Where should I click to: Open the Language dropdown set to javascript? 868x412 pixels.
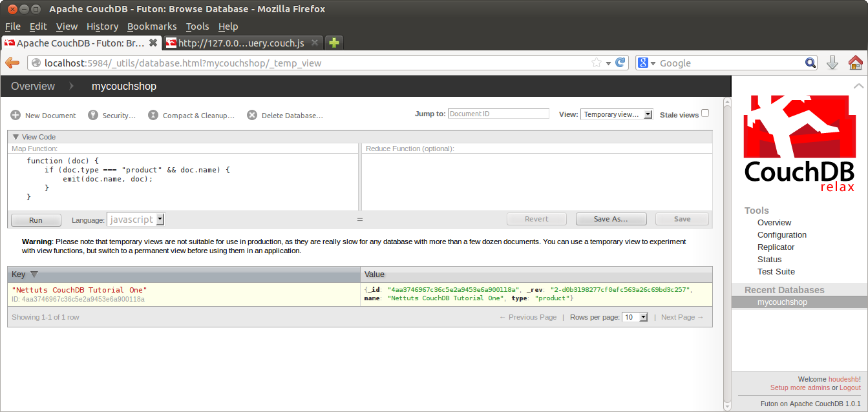pyautogui.click(x=136, y=220)
